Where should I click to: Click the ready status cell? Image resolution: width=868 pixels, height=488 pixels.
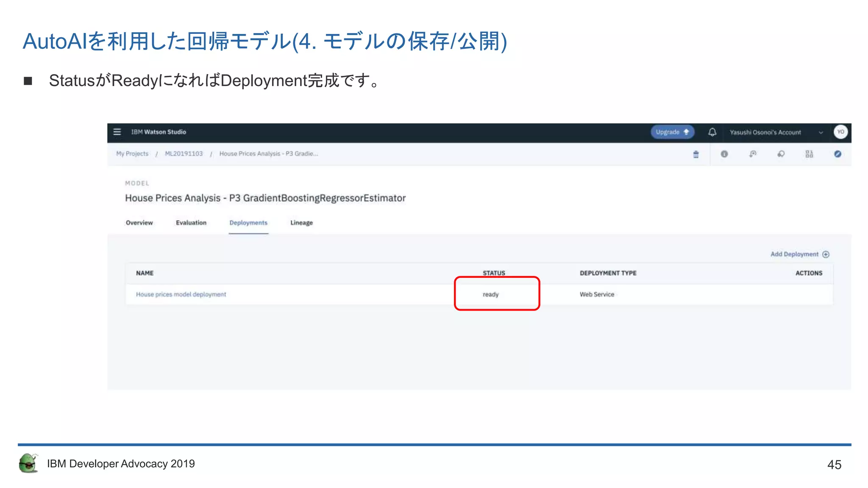491,294
